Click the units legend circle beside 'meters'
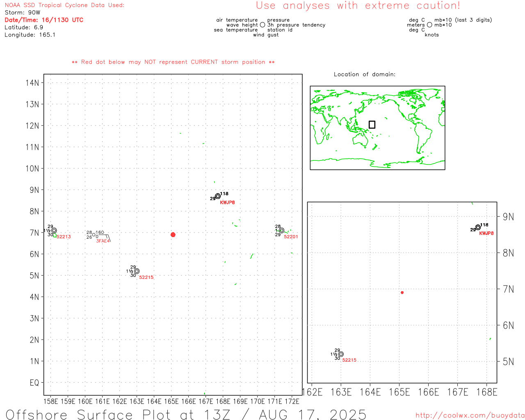 point(429,25)
